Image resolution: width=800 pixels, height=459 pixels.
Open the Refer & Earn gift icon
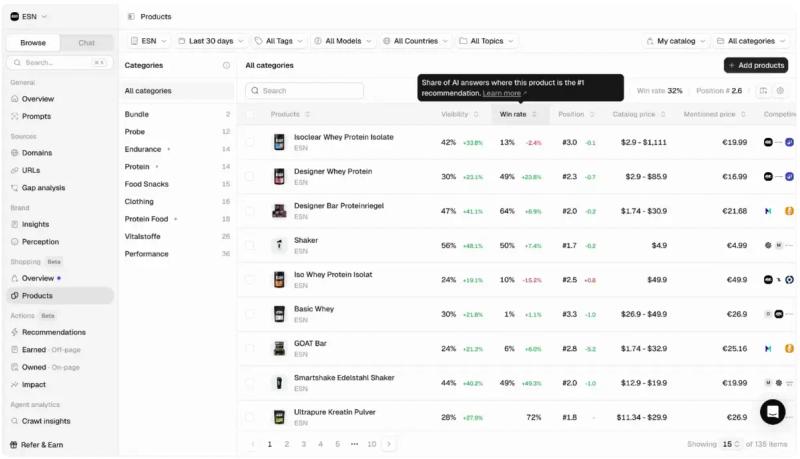click(x=14, y=445)
